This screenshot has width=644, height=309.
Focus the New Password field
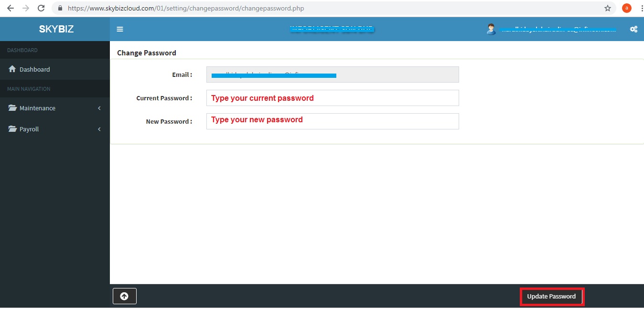pyautogui.click(x=333, y=121)
